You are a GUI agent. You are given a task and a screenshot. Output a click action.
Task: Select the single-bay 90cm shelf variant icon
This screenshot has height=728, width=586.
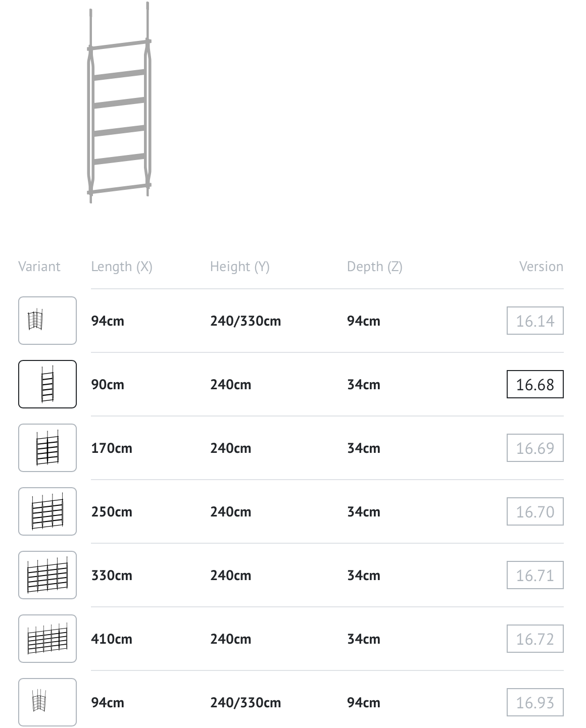[x=47, y=384]
